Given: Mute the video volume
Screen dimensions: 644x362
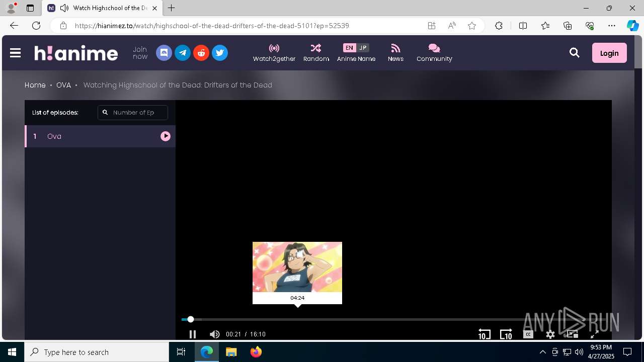Looking at the screenshot, I should click(x=215, y=334).
